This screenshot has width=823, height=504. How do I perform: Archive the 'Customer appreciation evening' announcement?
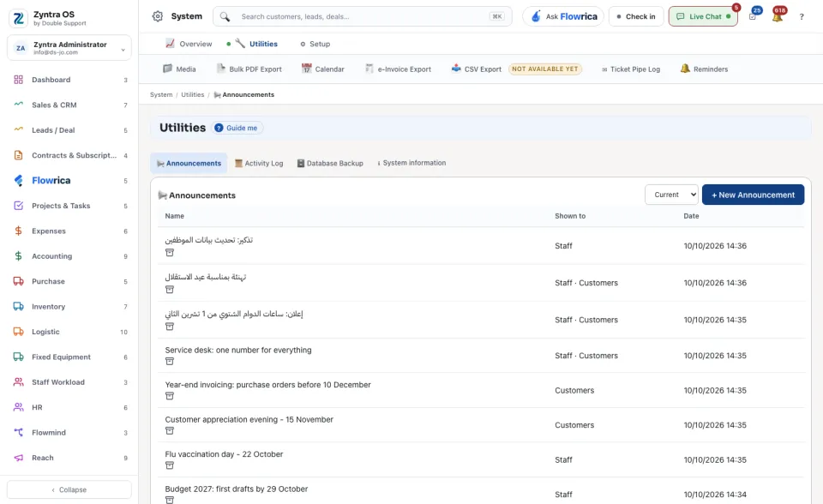coord(170,430)
